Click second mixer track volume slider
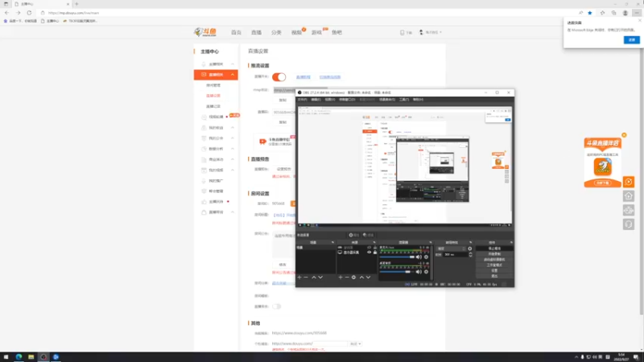Image resolution: width=644 pixels, height=362 pixels. click(x=395, y=272)
